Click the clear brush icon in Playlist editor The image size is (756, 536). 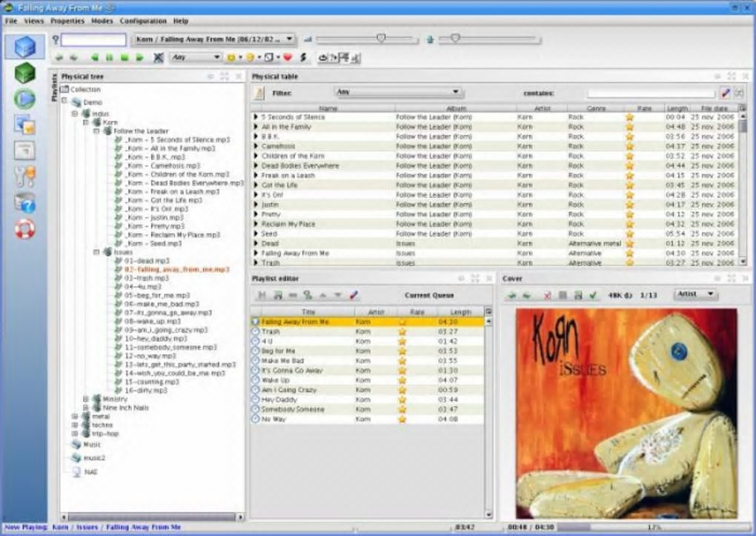[x=354, y=295]
